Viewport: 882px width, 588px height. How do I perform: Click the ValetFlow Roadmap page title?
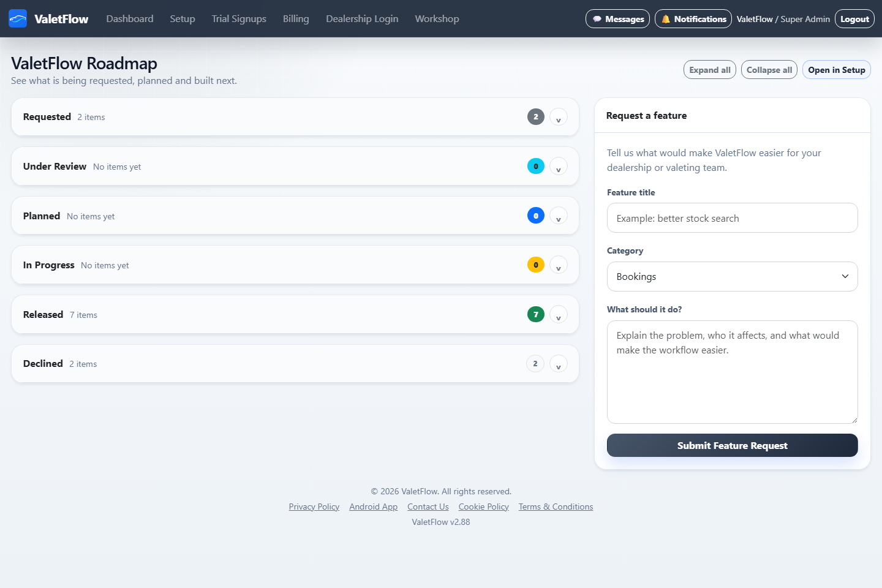[x=84, y=63]
